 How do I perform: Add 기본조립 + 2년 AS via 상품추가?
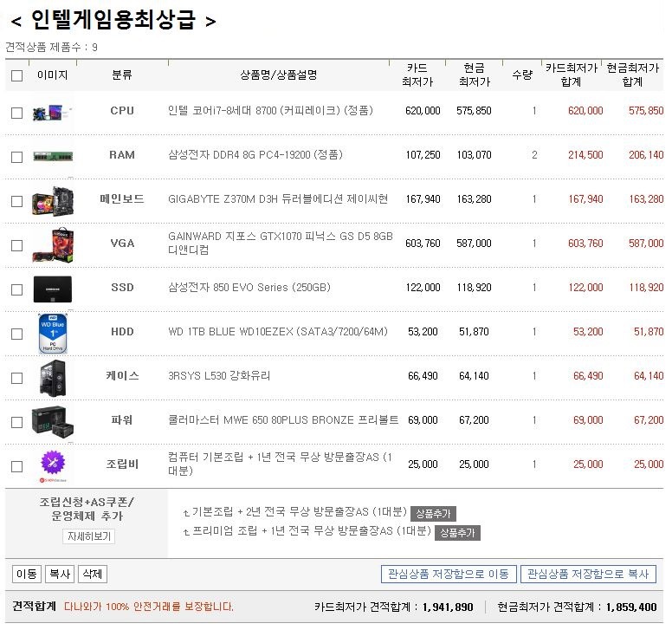[x=433, y=513]
